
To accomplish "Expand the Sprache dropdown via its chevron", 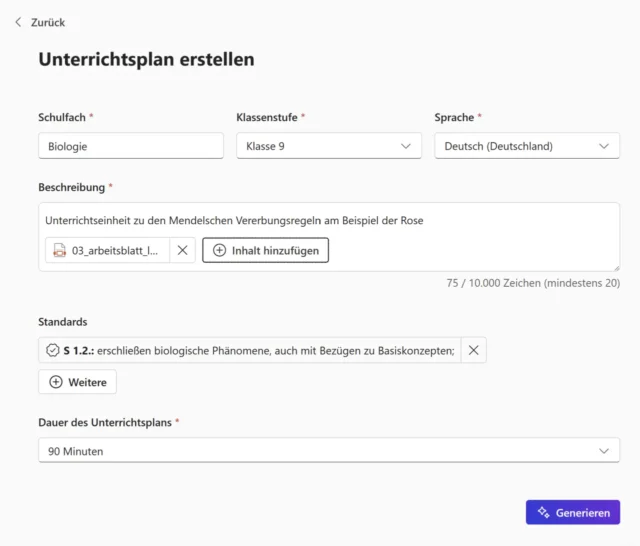I will coord(604,146).
